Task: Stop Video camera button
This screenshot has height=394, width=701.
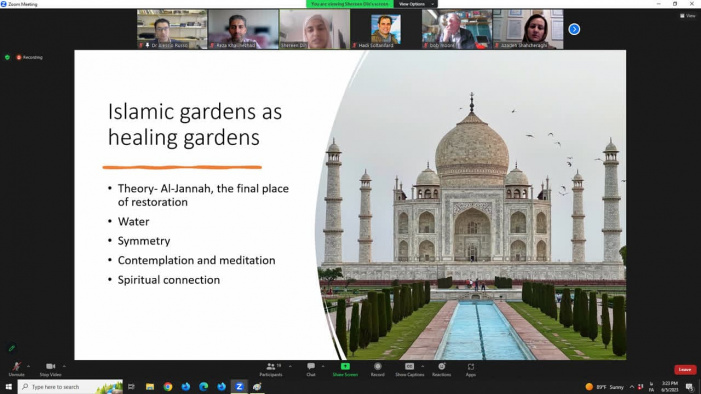Action: 51,369
